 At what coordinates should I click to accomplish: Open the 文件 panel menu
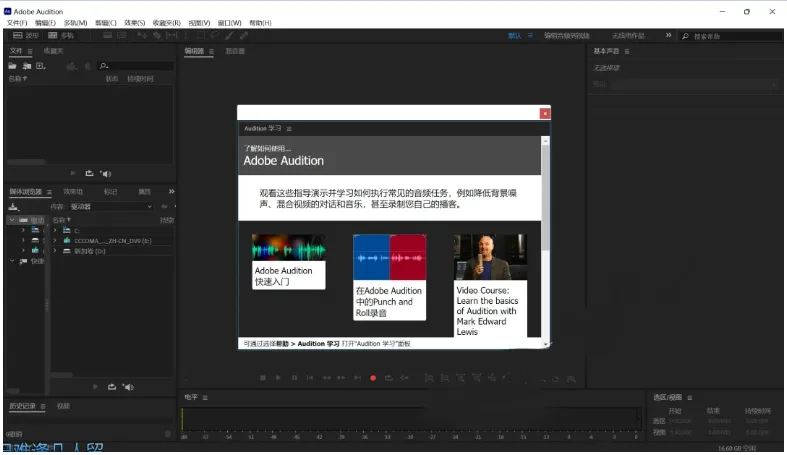pyautogui.click(x=30, y=51)
